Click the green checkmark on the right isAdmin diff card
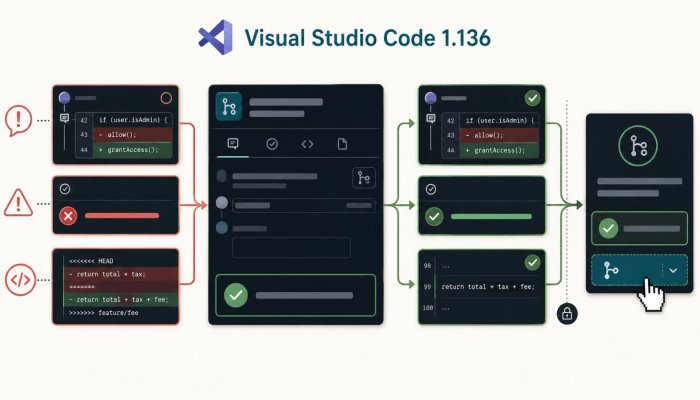 532,98
